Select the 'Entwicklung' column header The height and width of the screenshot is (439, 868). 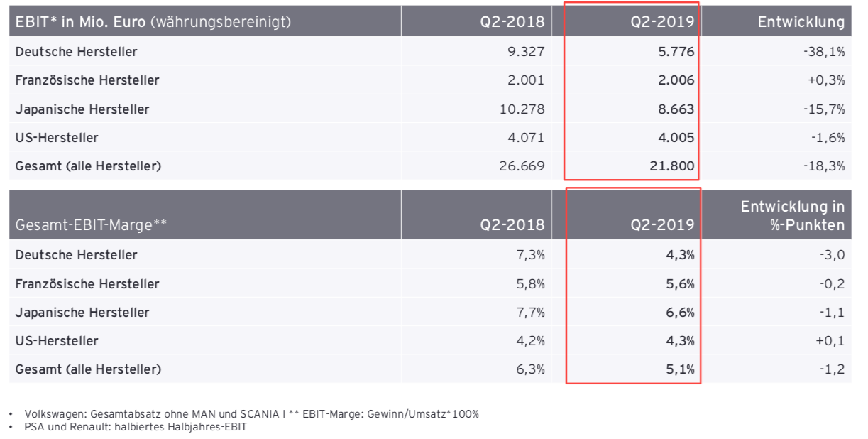click(801, 22)
